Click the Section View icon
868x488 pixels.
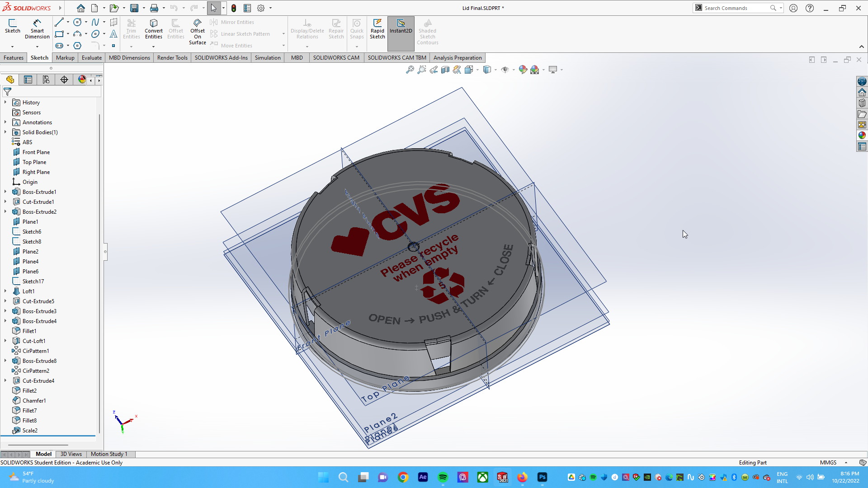(x=445, y=70)
